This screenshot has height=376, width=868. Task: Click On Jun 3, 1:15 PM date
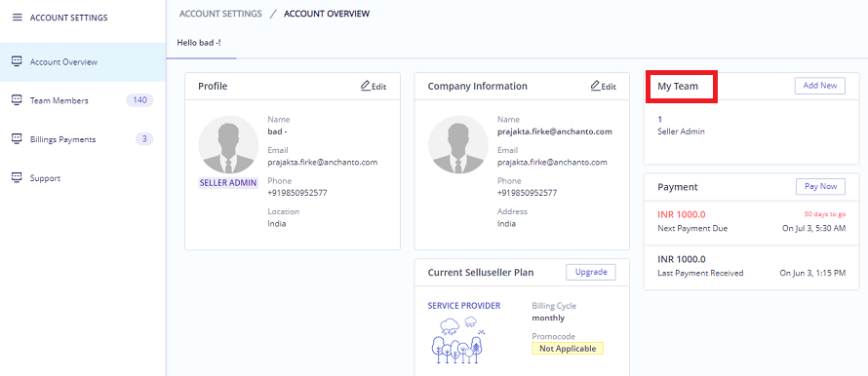(x=812, y=273)
